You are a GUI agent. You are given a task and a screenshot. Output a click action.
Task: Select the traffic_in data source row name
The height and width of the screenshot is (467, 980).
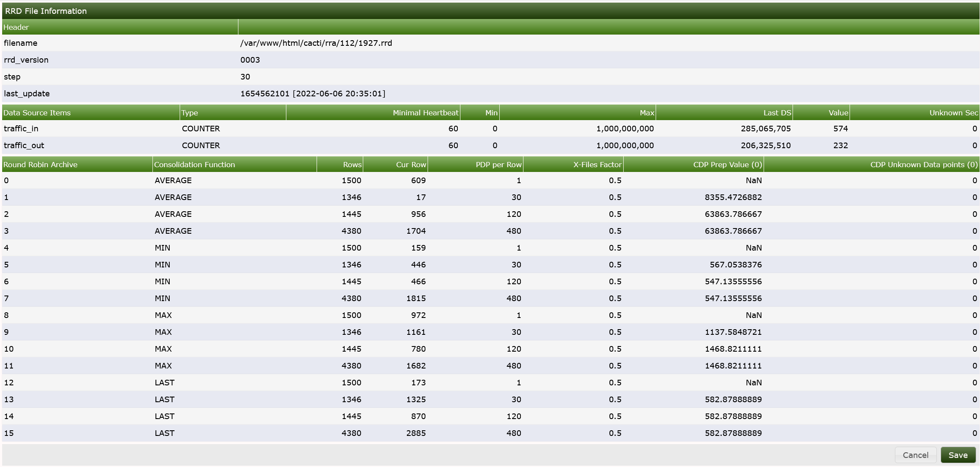click(21, 129)
